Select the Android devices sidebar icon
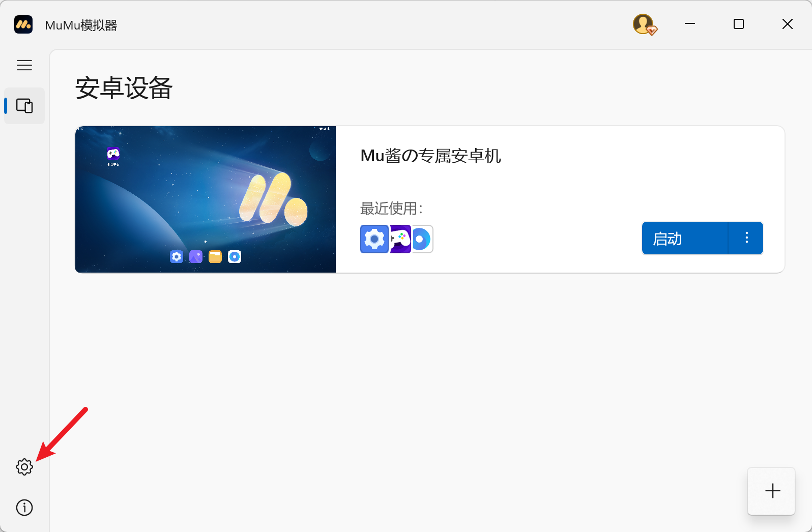 [x=24, y=106]
